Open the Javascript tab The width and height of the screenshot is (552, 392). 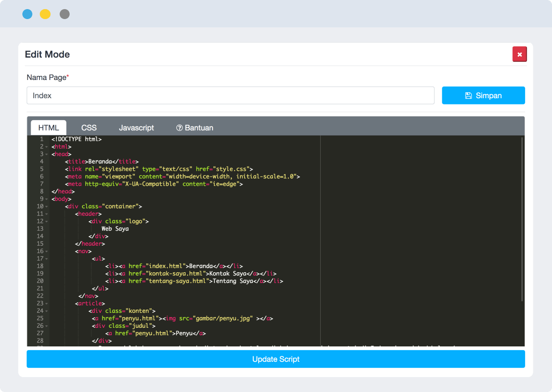click(x=136, y=128)
